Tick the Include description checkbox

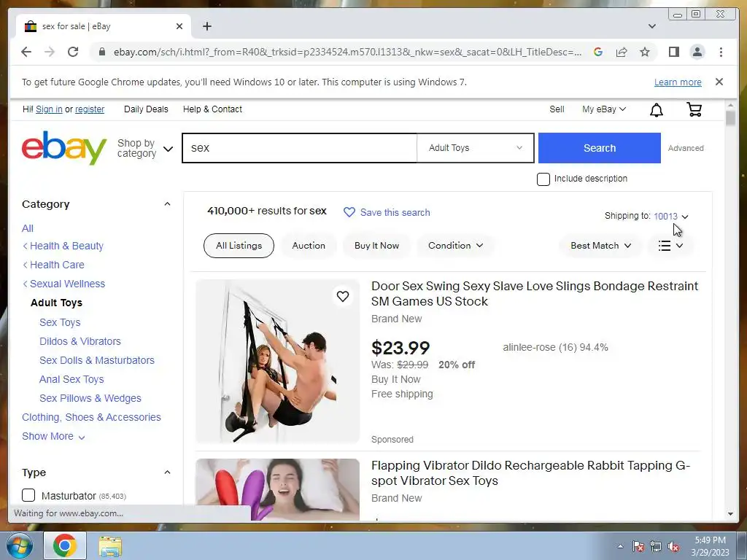(543, 179)
